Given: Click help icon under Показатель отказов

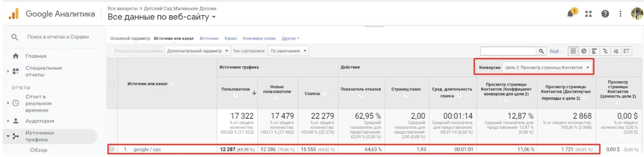Looking at the screenshot, I should click(361, 96).
